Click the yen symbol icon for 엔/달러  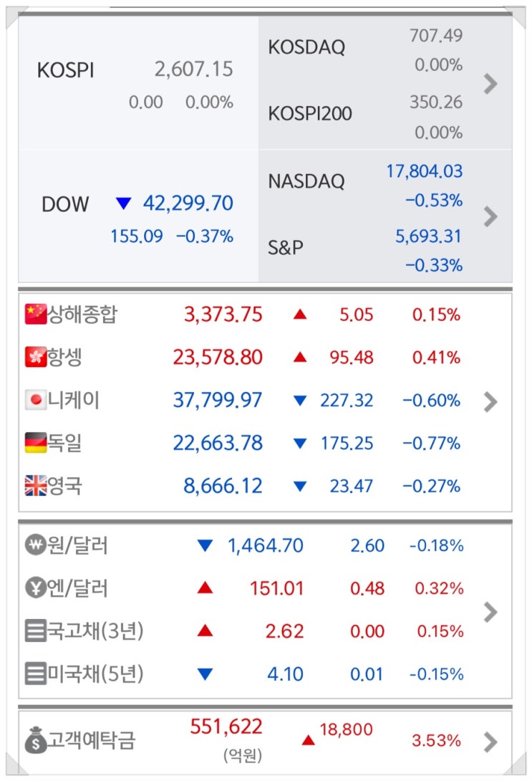tap(35, 589)
